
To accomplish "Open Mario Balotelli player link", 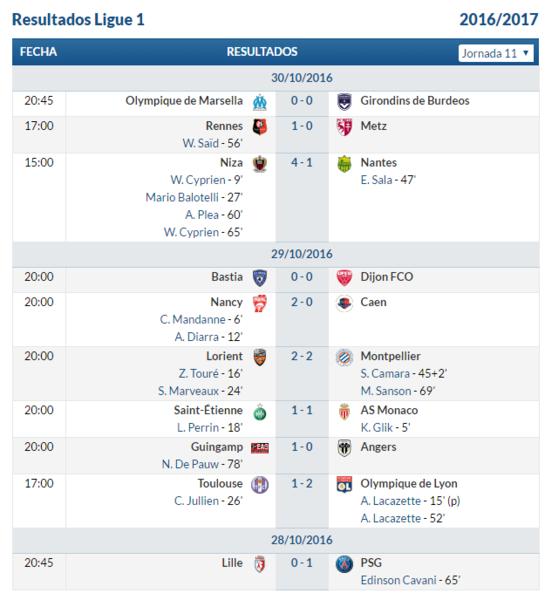I will click(182, 197).
